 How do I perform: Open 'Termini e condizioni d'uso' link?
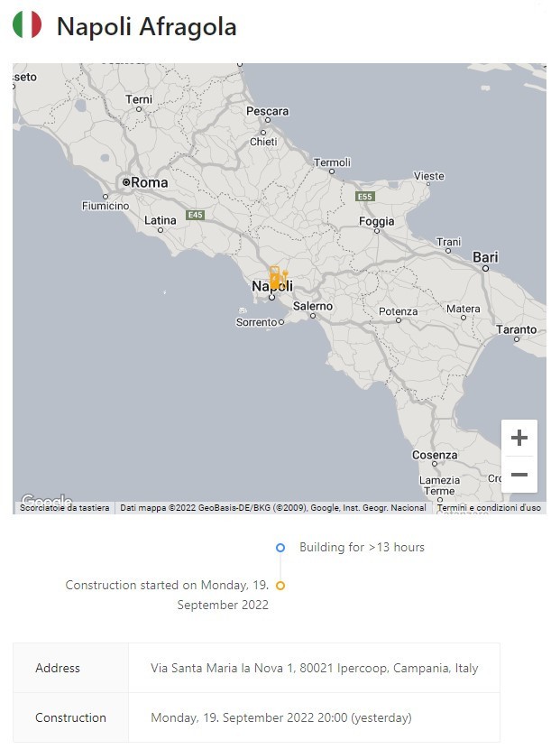pyautogui.click(x=489, y=508)
